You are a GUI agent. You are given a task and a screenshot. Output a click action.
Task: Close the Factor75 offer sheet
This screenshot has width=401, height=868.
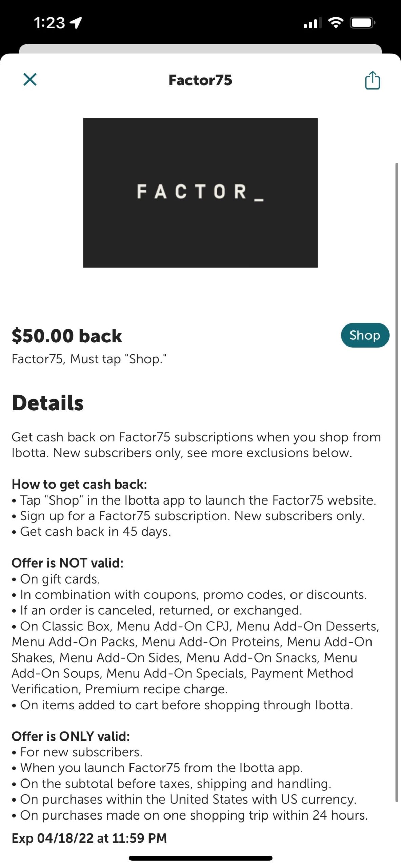[30, 80]
